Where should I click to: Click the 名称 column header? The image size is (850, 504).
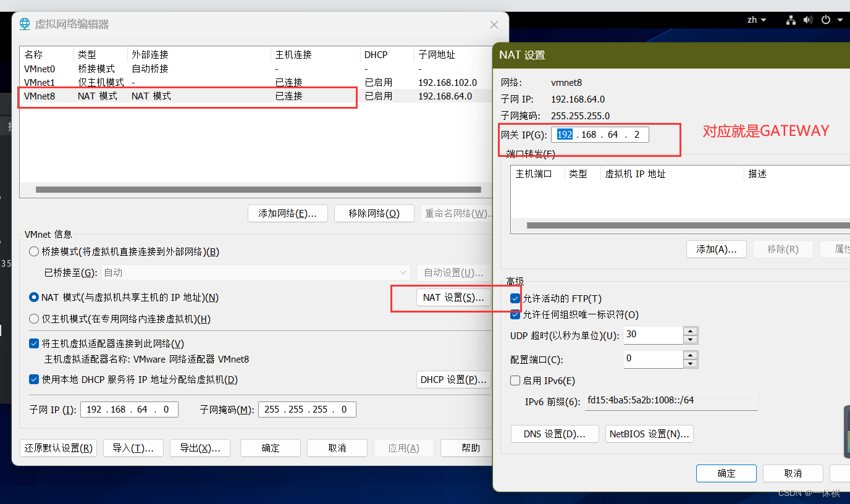(x=47, y=54)
